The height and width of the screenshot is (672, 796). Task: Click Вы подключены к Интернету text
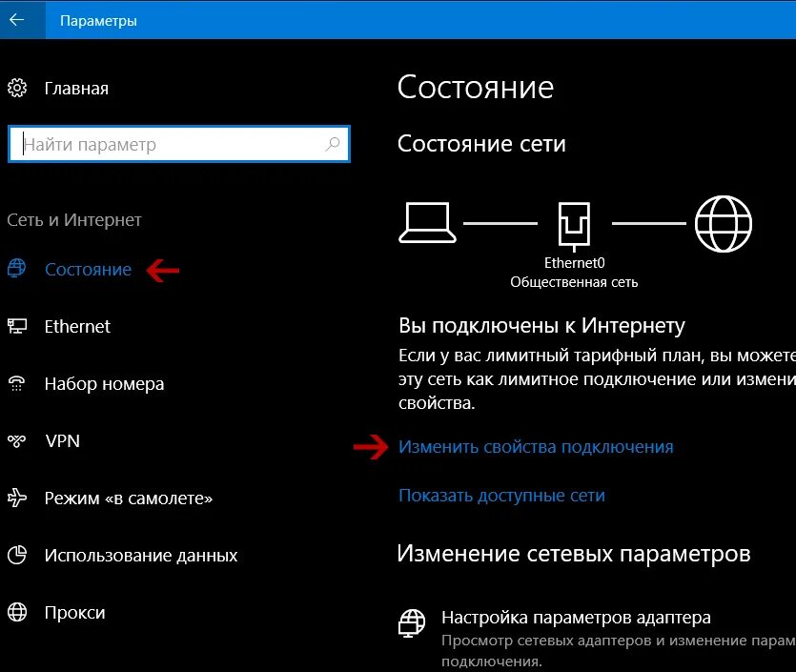point(541,326)
